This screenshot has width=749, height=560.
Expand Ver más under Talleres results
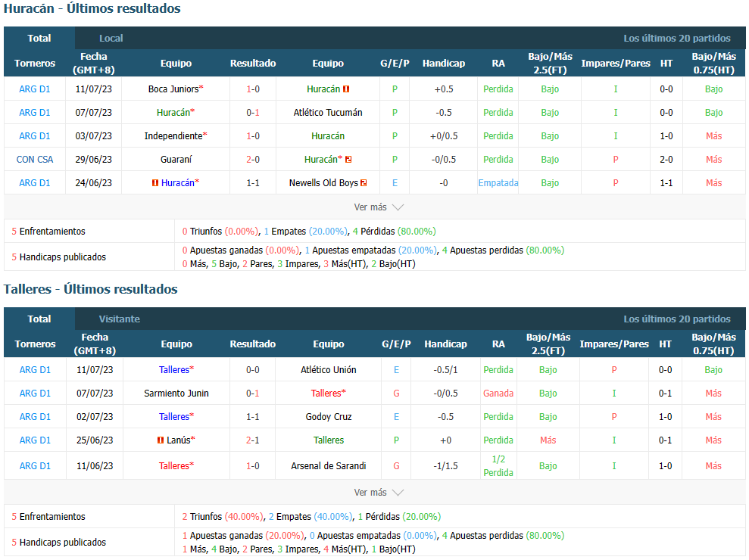(379, 492)
